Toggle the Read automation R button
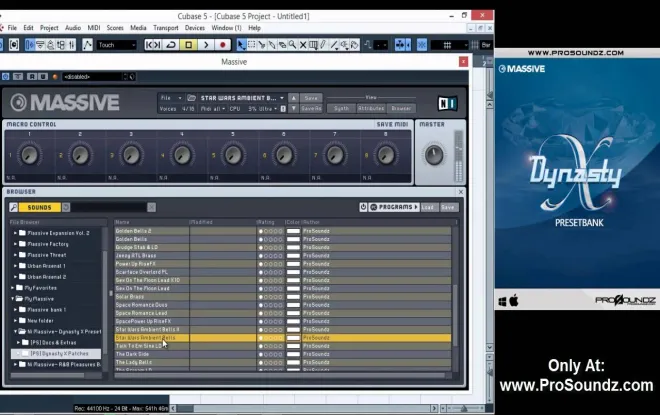This screenshot has width=660, height=415. [x=32, y=77]
